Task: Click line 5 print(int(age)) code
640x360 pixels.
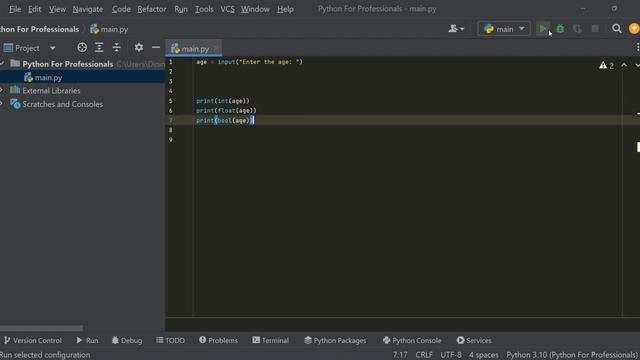Action: tap(222, 101)
